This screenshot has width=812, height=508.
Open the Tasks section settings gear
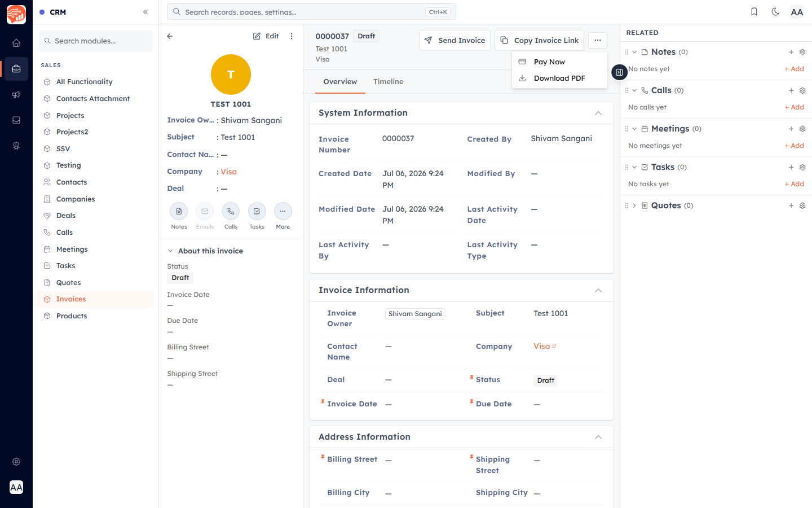point(802,167)
